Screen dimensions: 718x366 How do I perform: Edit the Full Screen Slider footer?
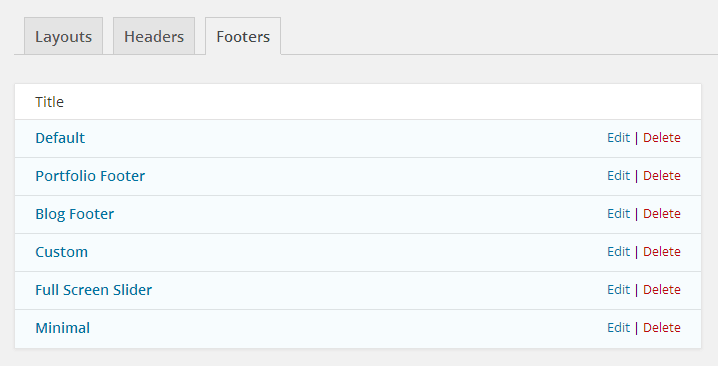(618, 290)
